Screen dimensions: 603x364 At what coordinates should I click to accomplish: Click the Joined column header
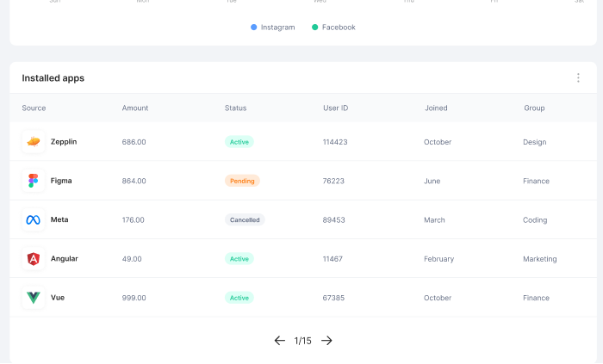pyautogui.click(x=436, y=108)
